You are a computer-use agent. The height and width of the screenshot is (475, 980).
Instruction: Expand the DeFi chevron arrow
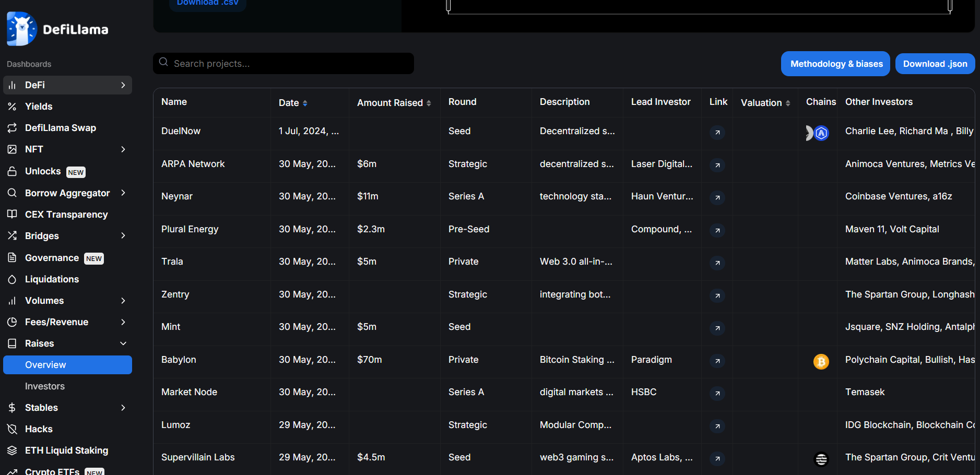pyautogui.click(x=123, y=85)
